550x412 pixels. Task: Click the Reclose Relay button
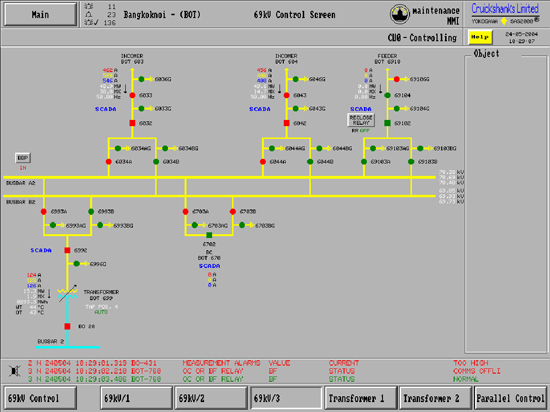[x=361, y=120]
